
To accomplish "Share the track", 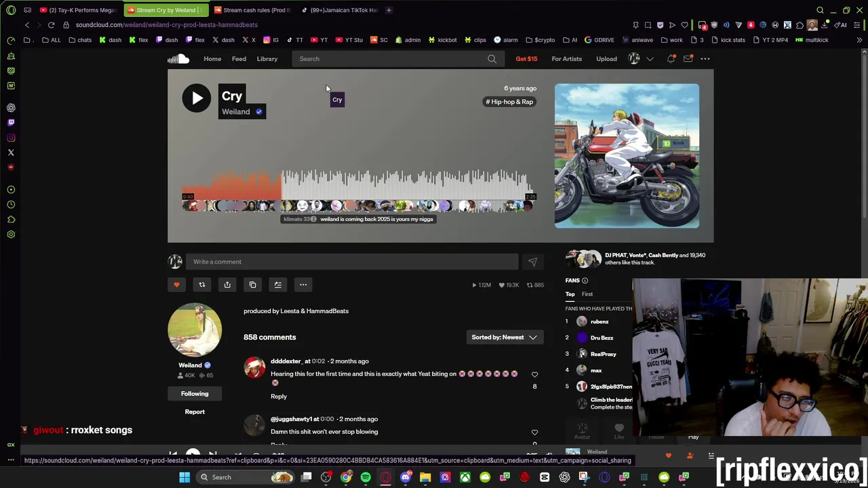I will [x=227, y=285].
